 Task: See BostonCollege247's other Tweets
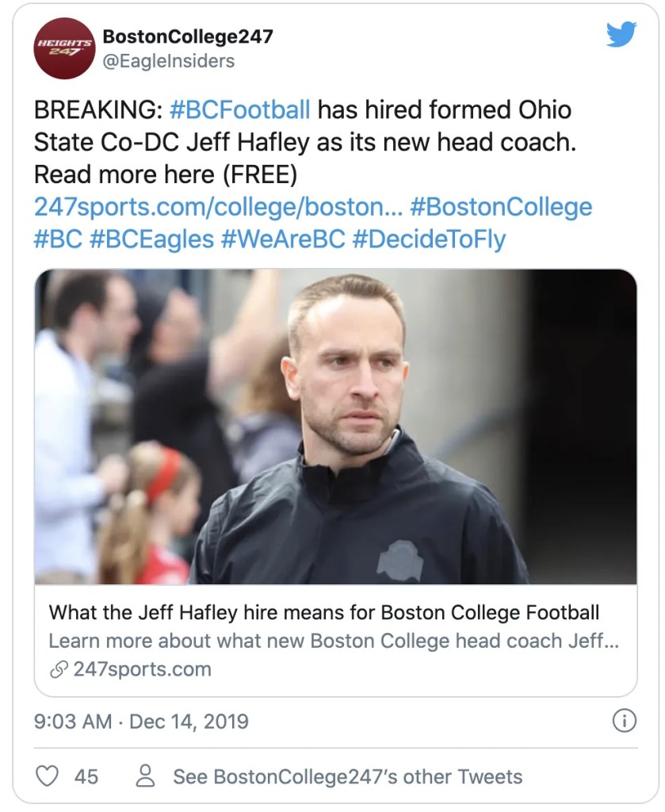click(347, 776)
